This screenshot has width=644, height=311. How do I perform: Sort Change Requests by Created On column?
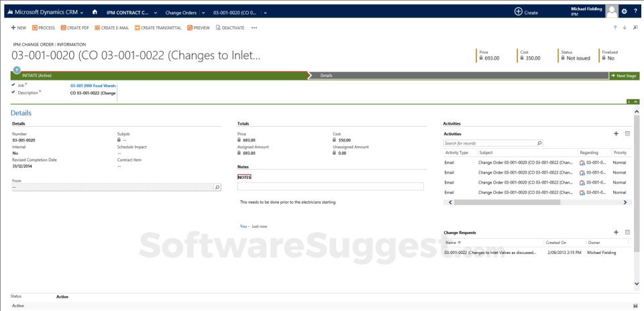(556, 243)
